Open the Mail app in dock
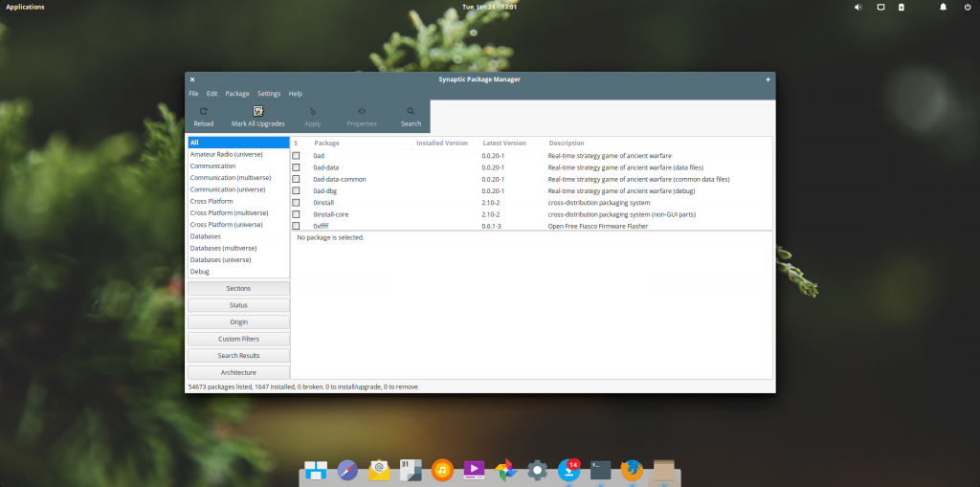 coord(379,470)
